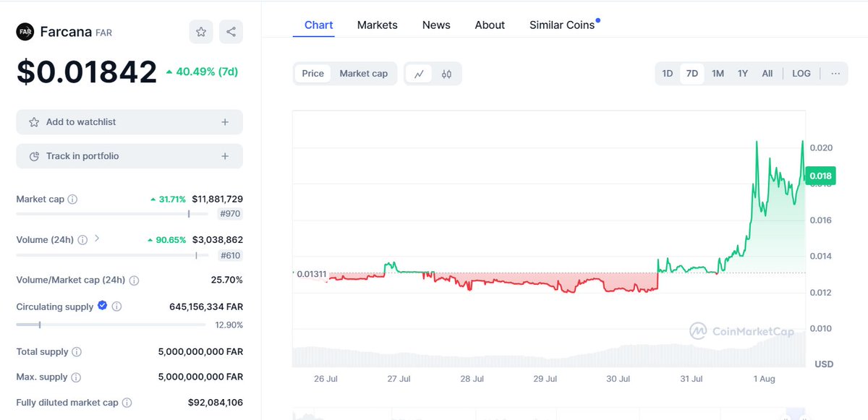868x420 pixels.
Task: Open Market cap info tooltip icon
Action: pos(72,199)
